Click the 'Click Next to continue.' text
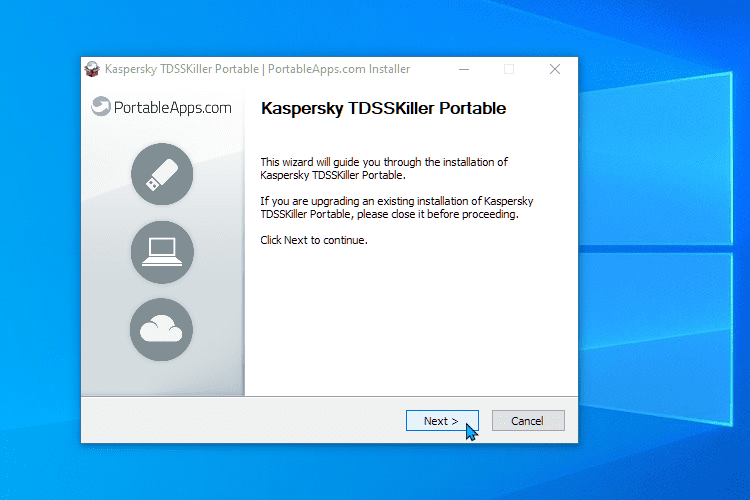Viewport: 750px width, 500px height. pos(314,240)
